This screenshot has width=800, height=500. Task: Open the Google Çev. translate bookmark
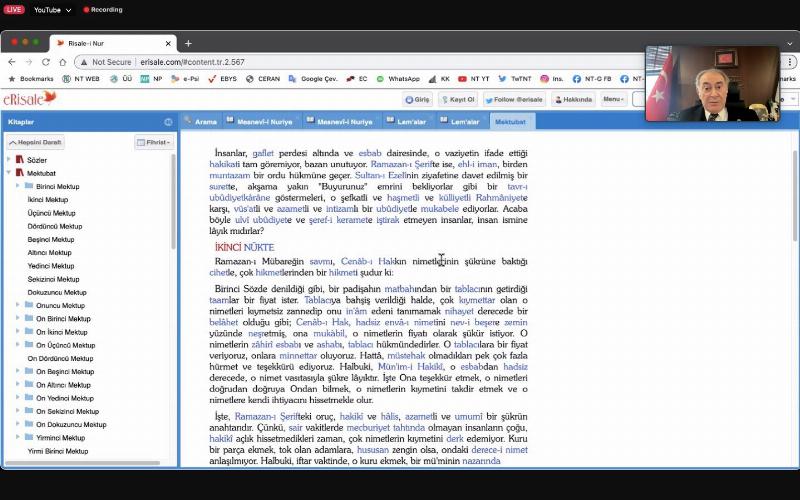313,79
